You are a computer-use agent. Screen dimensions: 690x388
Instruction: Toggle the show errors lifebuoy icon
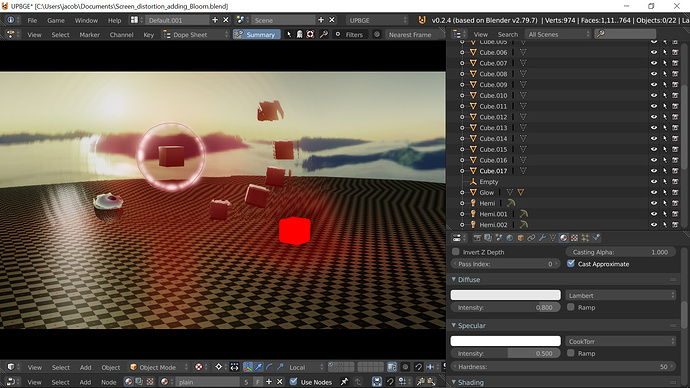310,34
